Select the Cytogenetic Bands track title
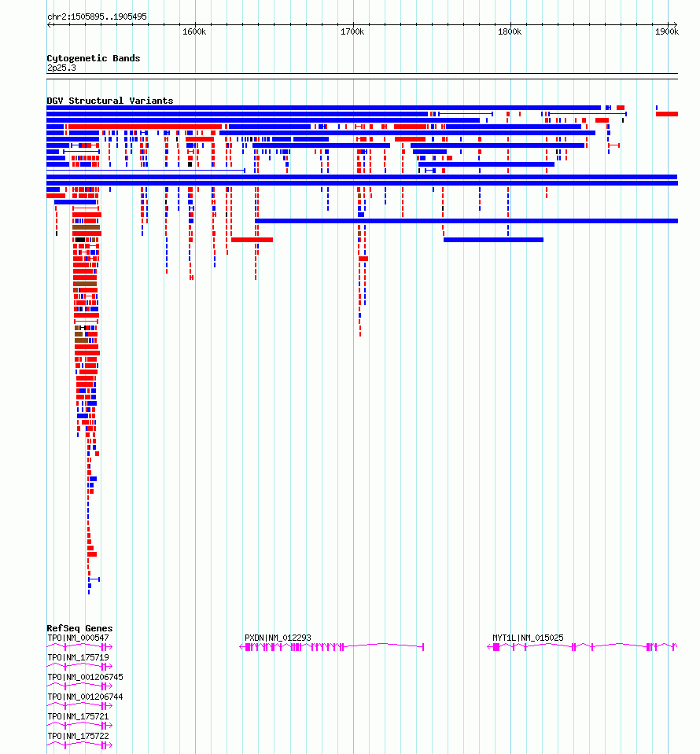700x754 pixels. click(94, 58)
